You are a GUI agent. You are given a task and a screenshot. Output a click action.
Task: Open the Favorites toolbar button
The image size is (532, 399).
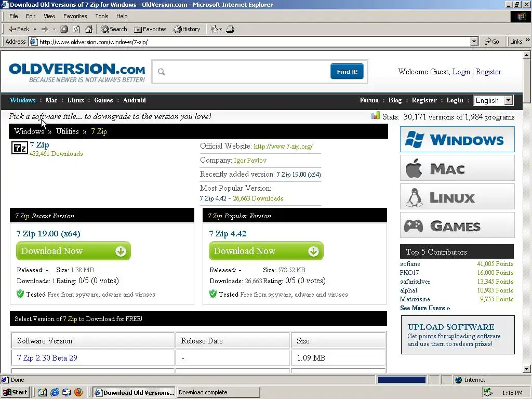[150, 29]
